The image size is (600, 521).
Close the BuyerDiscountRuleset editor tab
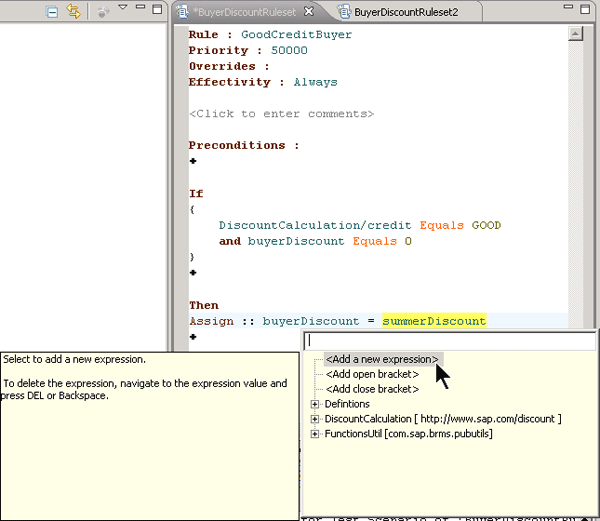point(309,12)
